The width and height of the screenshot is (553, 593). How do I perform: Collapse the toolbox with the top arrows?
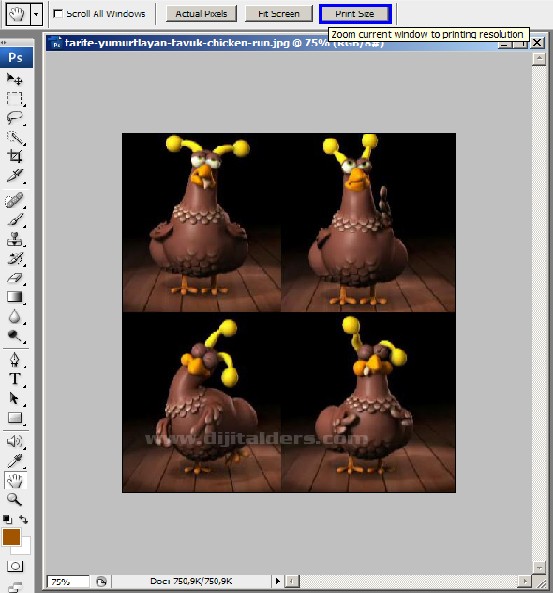[3, 42]
